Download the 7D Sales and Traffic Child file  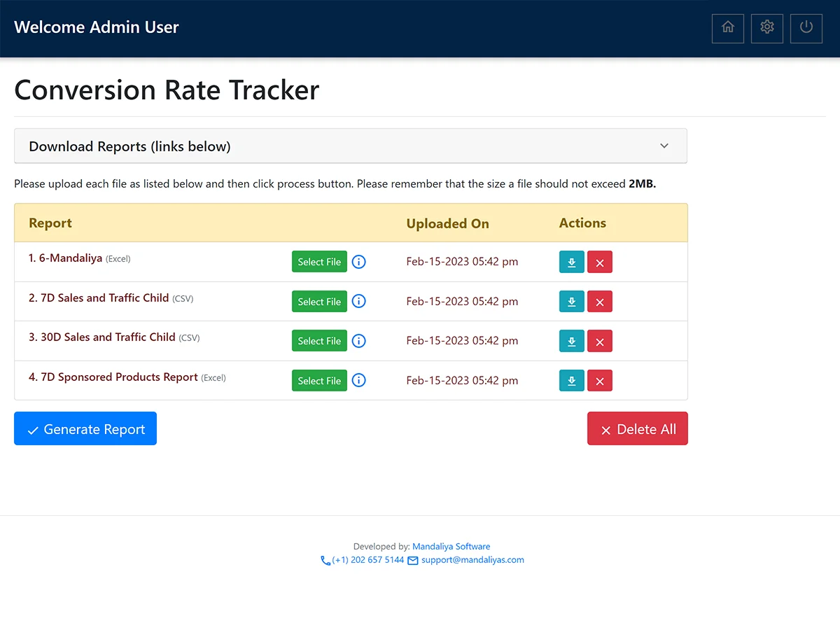(572, 302)
